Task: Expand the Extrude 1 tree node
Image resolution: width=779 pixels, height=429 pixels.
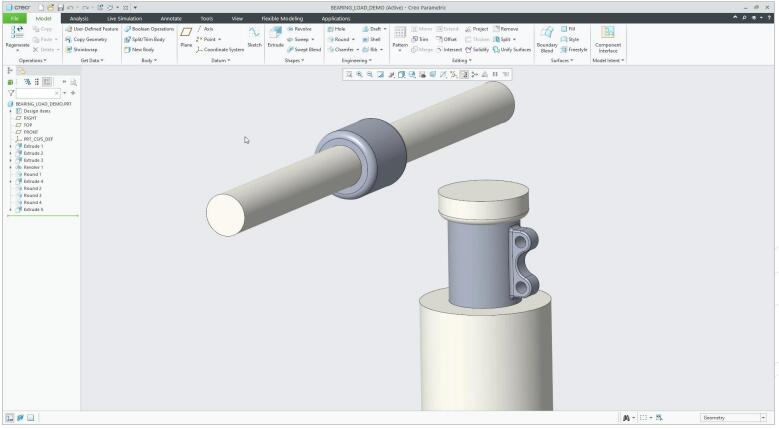Action: coord(10,146)
